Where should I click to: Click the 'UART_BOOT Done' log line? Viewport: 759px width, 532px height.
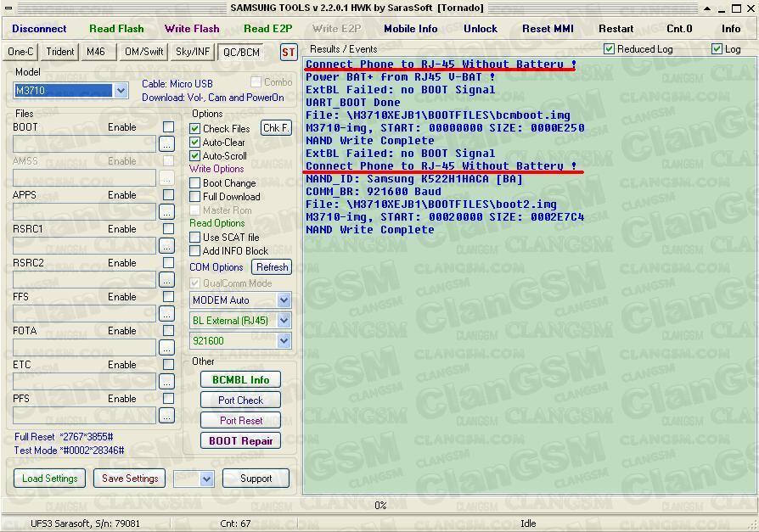353,103
